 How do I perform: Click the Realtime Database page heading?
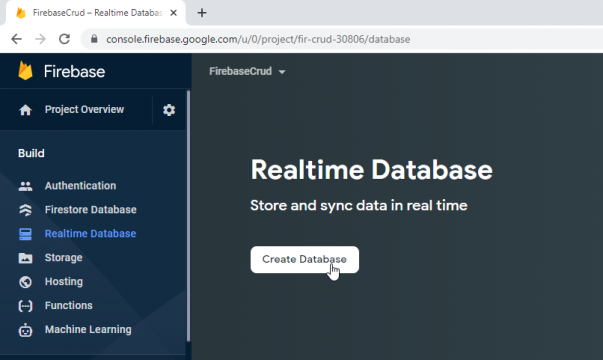click(371, 170)
